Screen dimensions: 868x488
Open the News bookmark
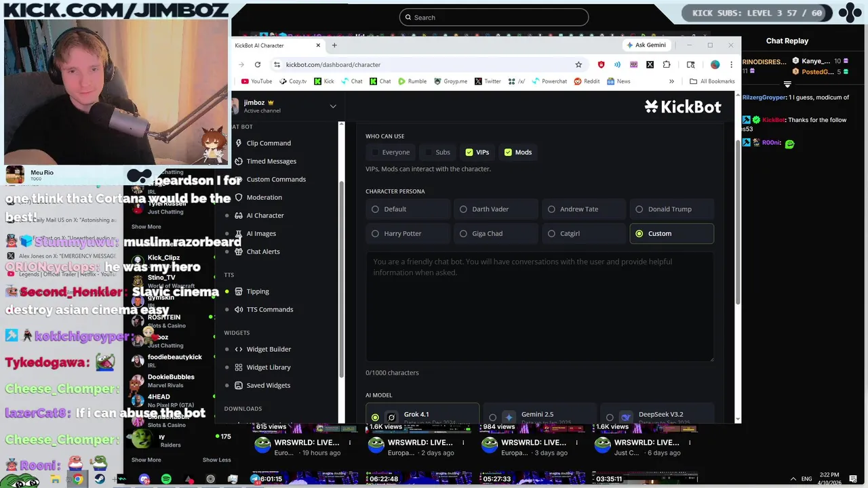[618, 81]
